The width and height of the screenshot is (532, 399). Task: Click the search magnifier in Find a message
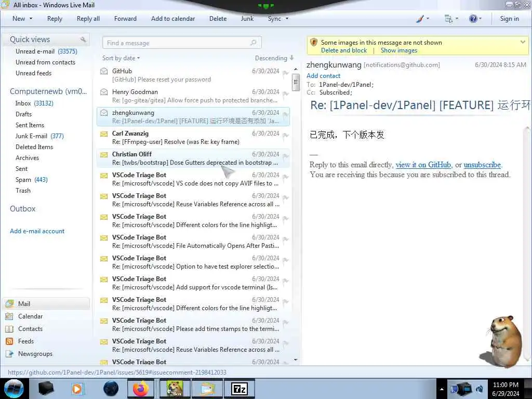253,43
